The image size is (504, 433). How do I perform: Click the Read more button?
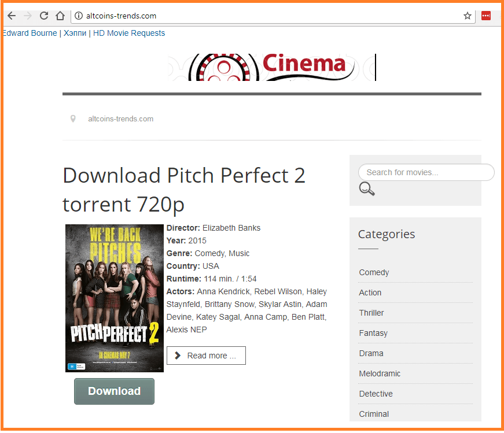pos(206,356)
